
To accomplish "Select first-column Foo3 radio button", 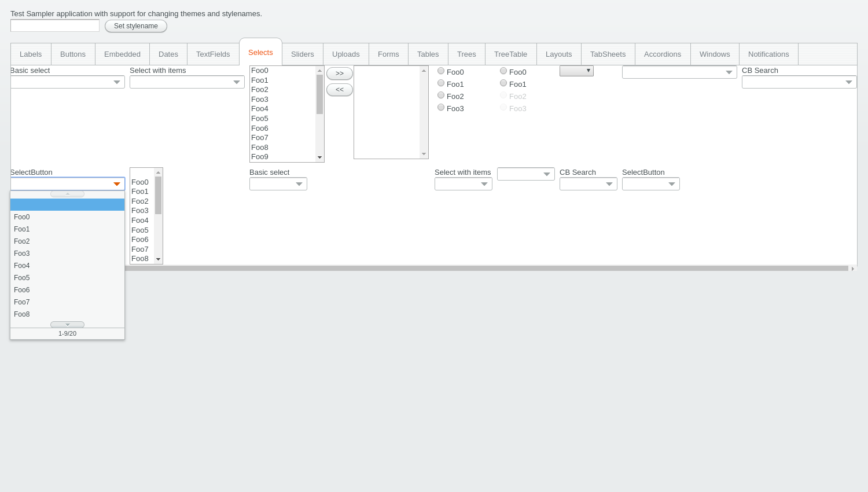I will point(441,108).
